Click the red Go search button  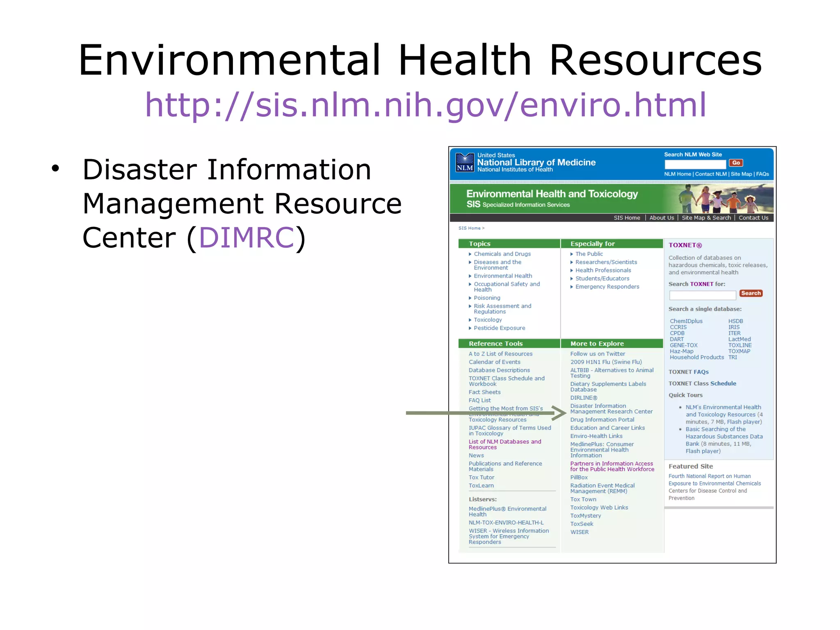pos(736,163)
